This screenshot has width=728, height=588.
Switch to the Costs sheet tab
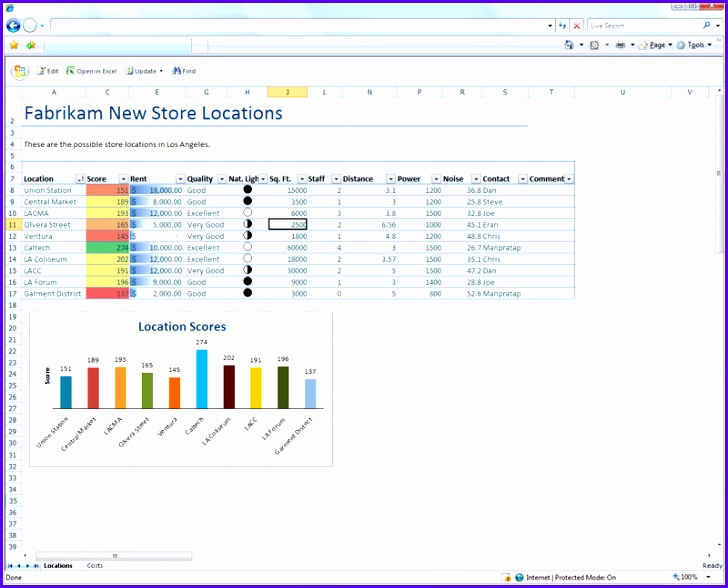[95, 565]
